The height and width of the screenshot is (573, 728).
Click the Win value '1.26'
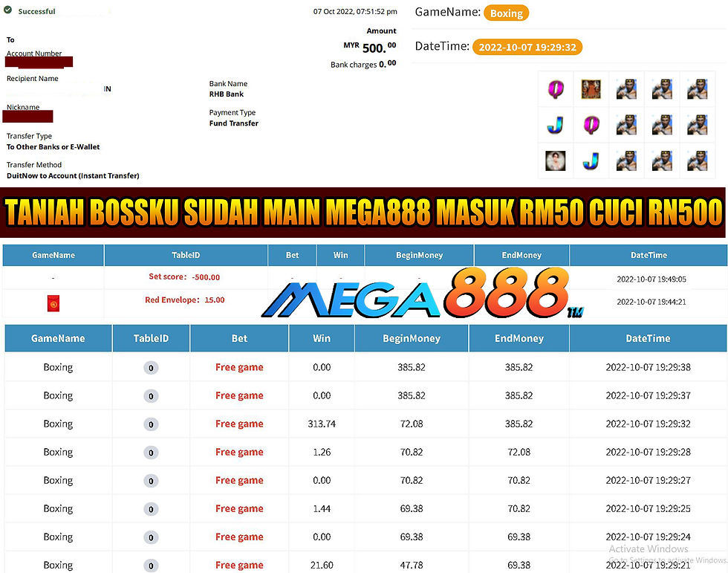tap(322, 452)
